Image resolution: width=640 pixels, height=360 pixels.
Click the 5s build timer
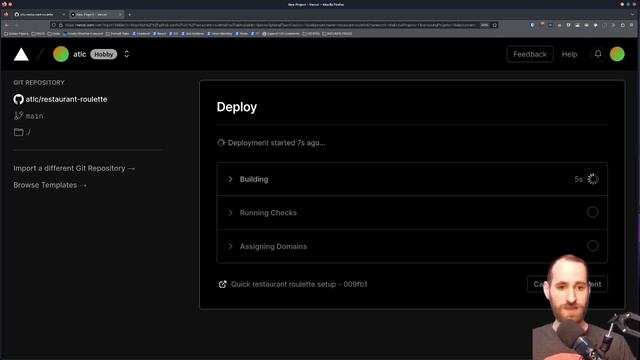click(x=578, y=179)
